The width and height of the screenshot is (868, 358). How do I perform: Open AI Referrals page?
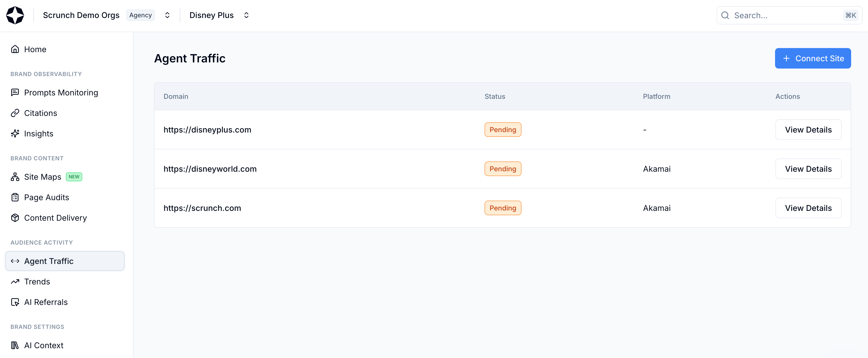pyautogui.click(x=65, y=302)
